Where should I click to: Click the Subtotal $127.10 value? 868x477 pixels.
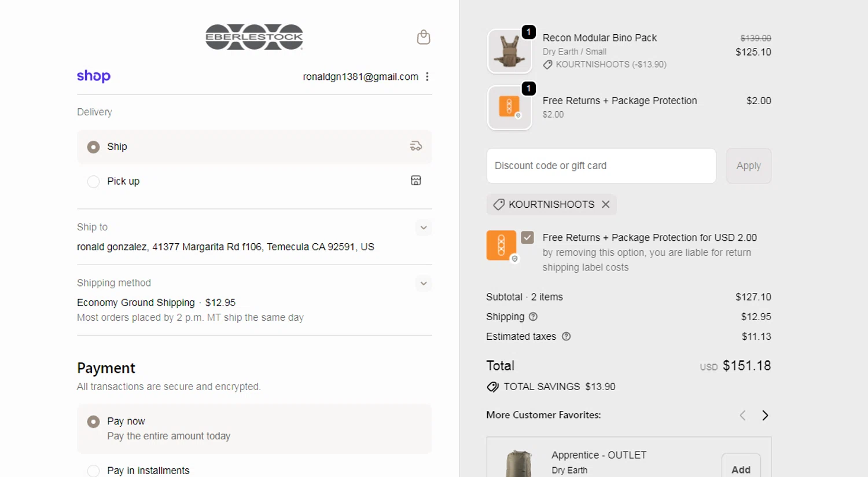[x=753, y=297]
